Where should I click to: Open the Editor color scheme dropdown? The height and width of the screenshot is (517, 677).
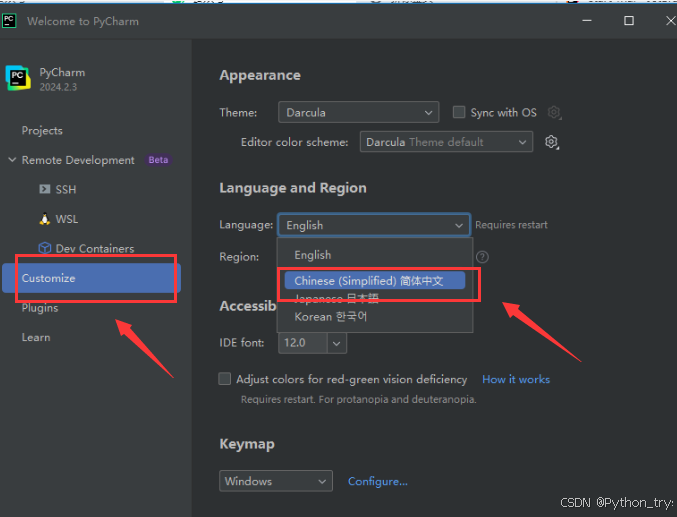click(x=446, y=142)
